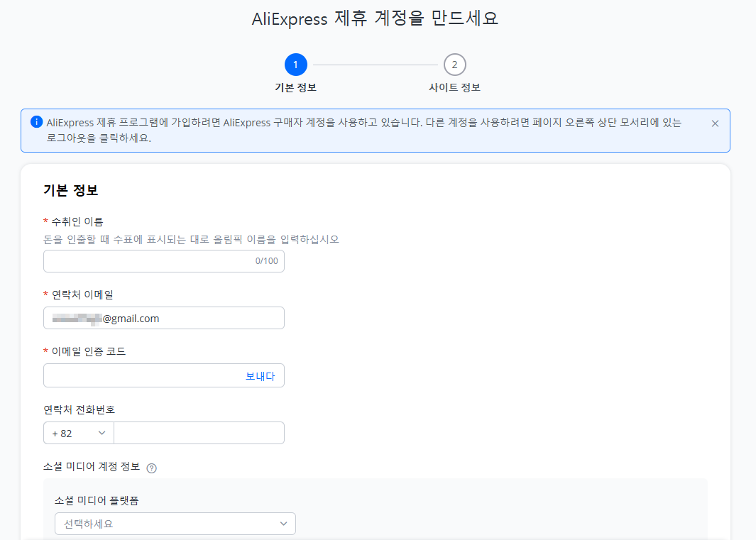
Task: Click the info icon in the notice banner
Action: pyautogui.click(x=35, y=122)
